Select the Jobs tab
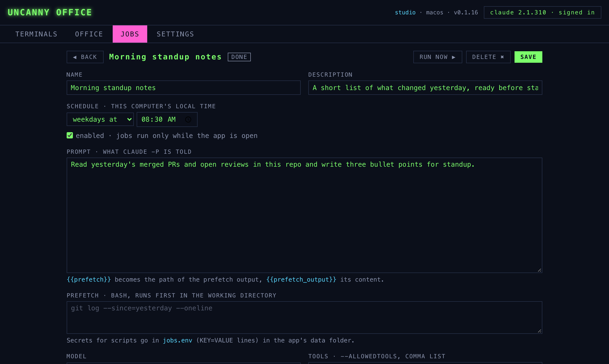Viewport: 609px width, 364px height. (x=130, y=34)
